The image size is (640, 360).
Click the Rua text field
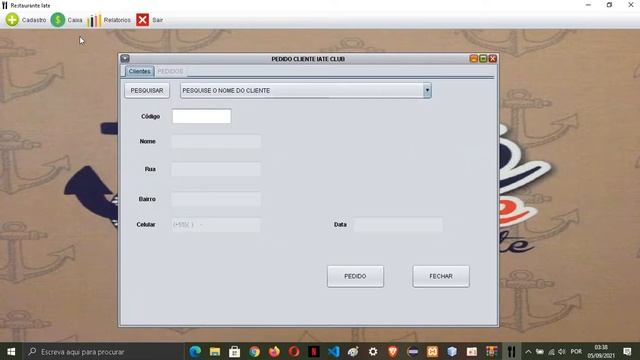click(x=216, y=169)
